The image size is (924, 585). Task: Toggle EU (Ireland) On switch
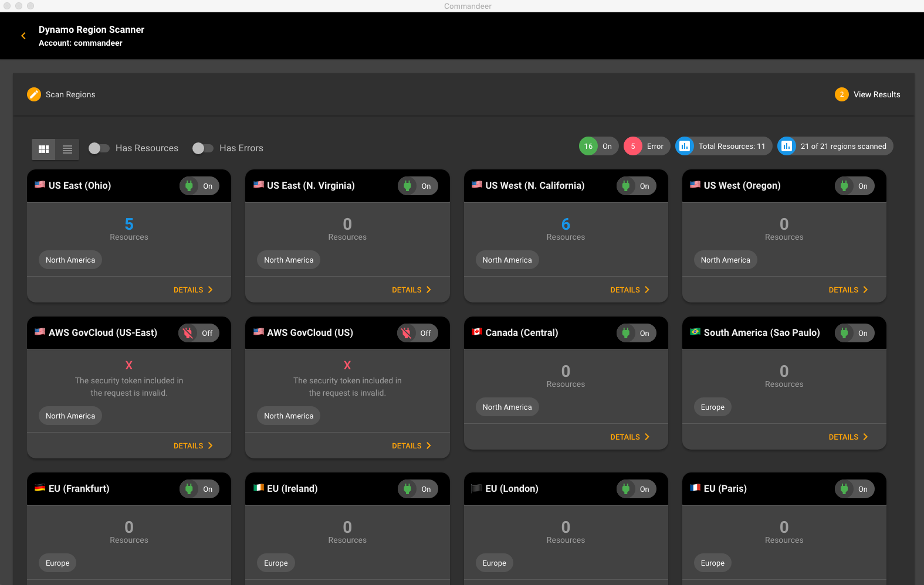[418, 489]
